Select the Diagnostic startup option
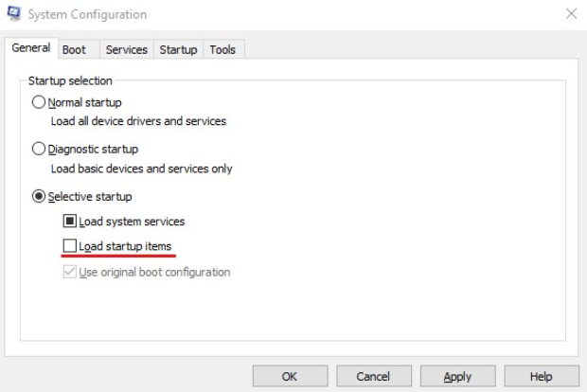 [39, 150]
